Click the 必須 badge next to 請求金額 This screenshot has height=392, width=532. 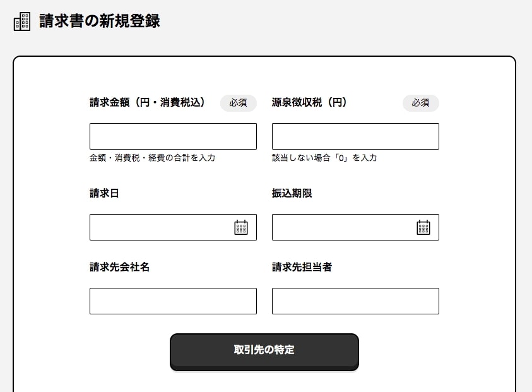coord(238,103)
